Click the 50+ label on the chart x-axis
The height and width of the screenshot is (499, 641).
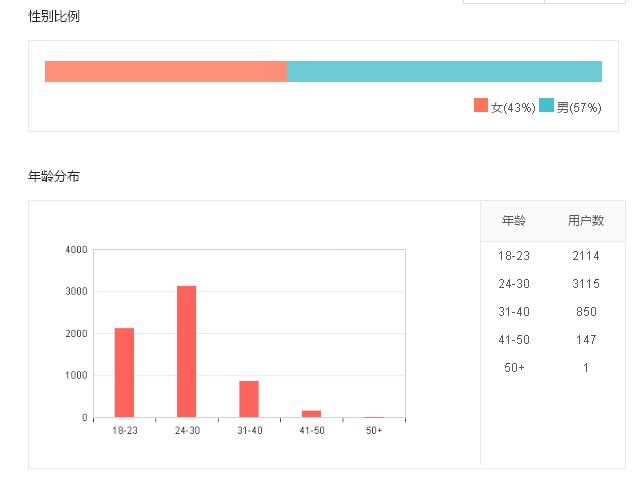[373, 430]
